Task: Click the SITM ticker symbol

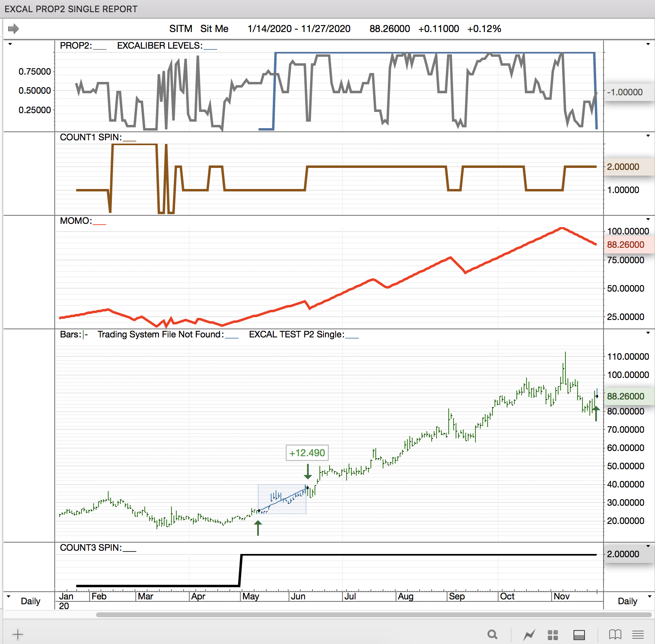Action: (x=181, y=29)
